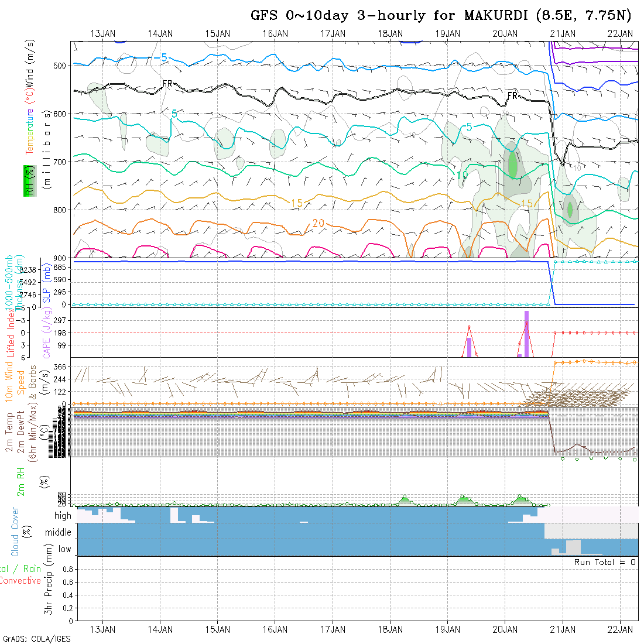Select the 17JAN label on top axis
This screenshot has width=644, height=644.
pos(333,33)
